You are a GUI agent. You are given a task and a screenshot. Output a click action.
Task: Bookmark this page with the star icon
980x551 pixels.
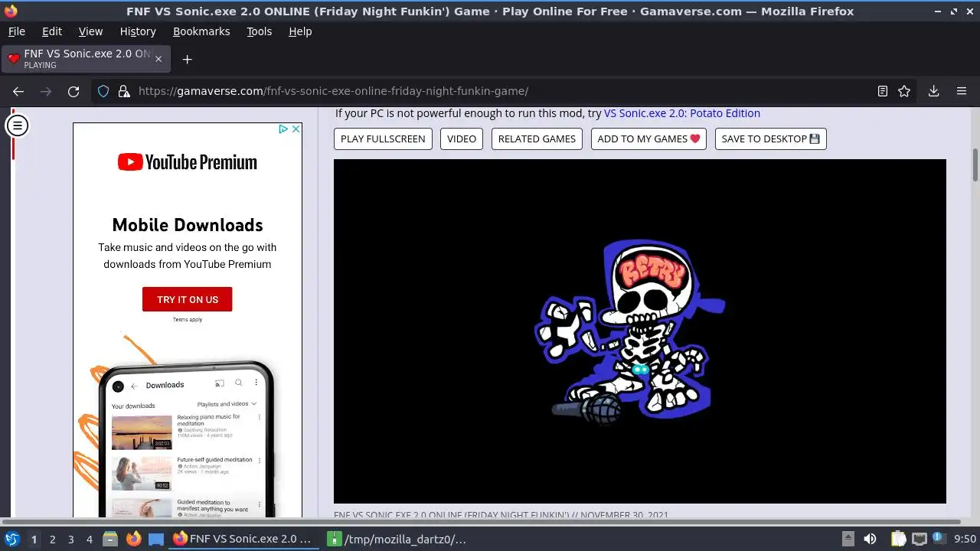[904, 91]
